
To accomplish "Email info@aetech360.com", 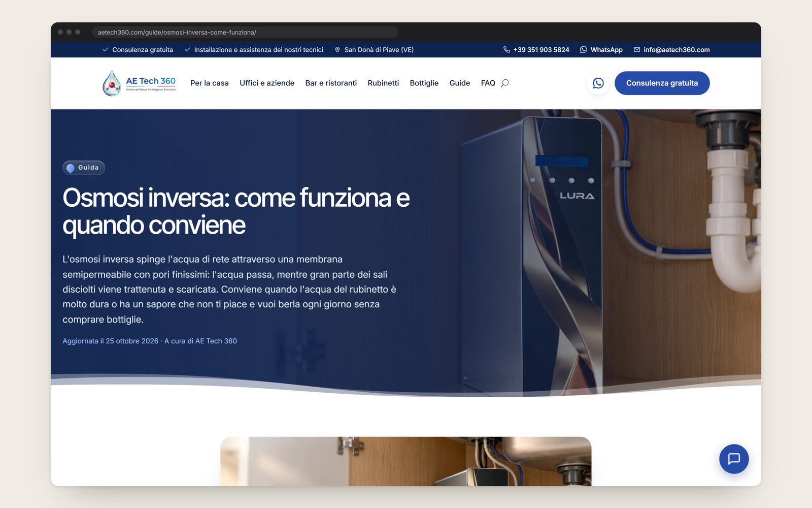I will (x=676, y=50).
